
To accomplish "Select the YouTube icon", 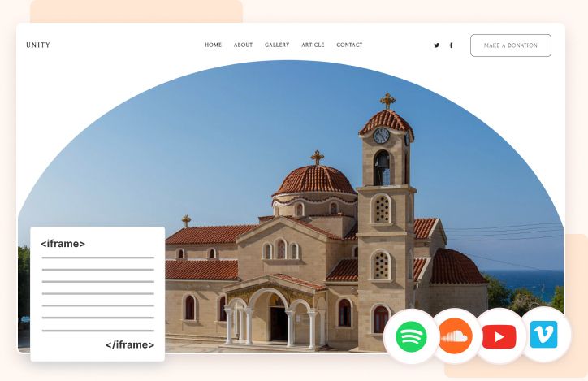I will 499,336.
